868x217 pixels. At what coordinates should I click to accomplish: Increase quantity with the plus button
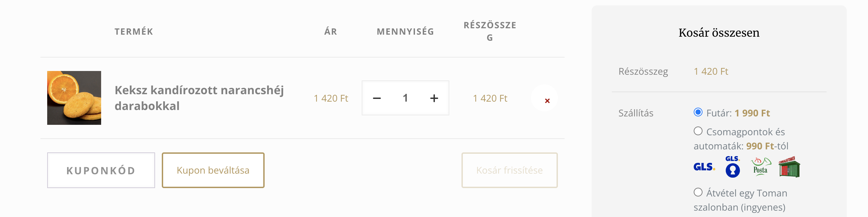point(434,98)
